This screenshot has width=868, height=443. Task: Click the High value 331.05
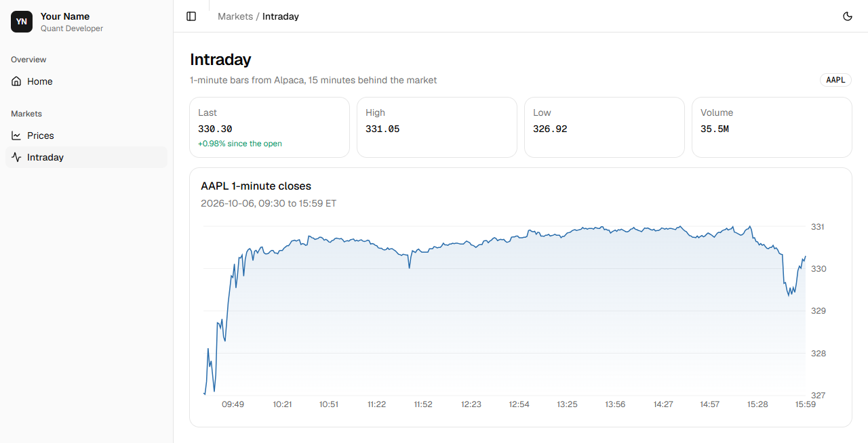382,129
